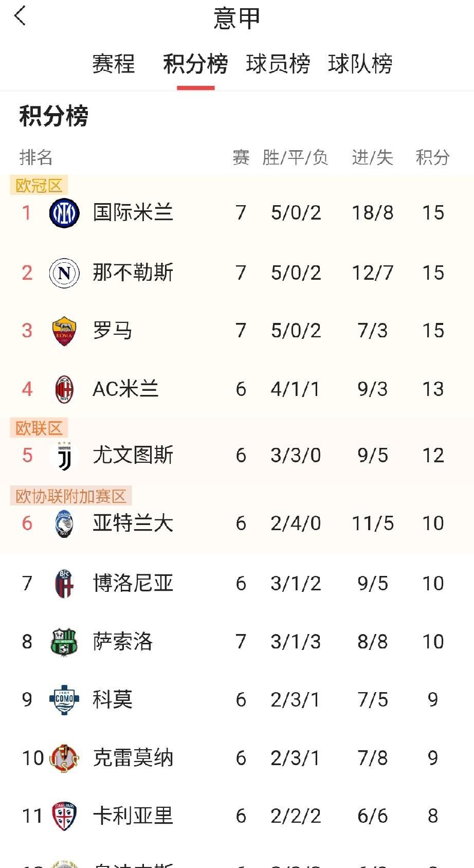
Task: Tap the 胜/平/负 column header
Action: pos(295,157)
